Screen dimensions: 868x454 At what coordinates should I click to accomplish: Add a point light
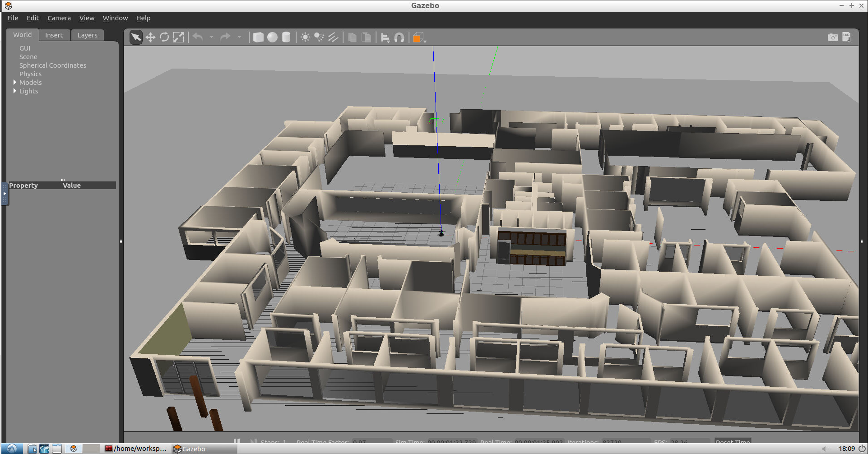point(305,37)
